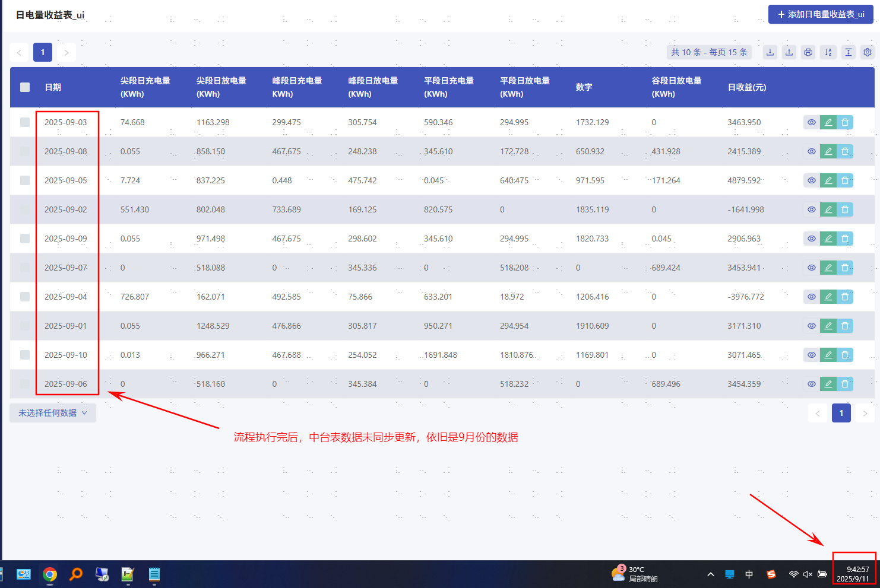Screen dimensions: 880x588
Task: Click the 日收益(元) column header
Action: tap(747, 87)
